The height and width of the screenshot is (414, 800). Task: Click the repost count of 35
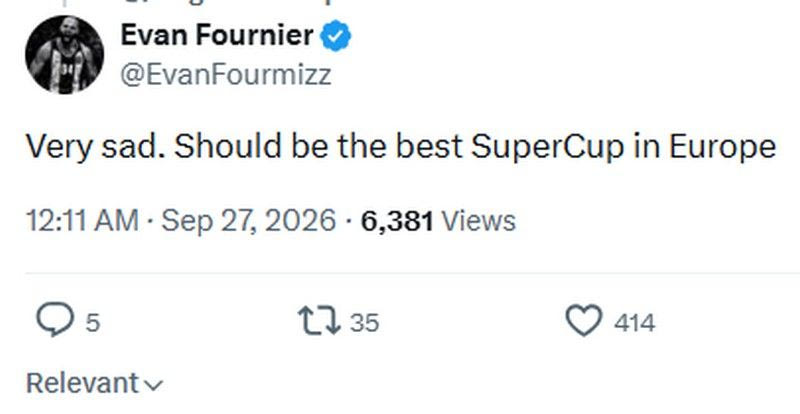click(x=364, y=323)
